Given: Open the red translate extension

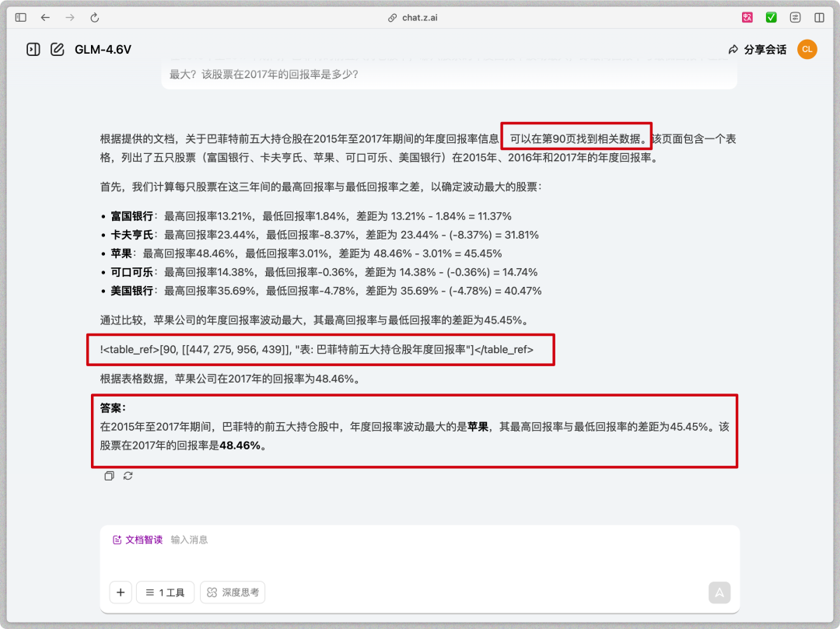Looking at the screenshot, I should click(x=747, y=17).
